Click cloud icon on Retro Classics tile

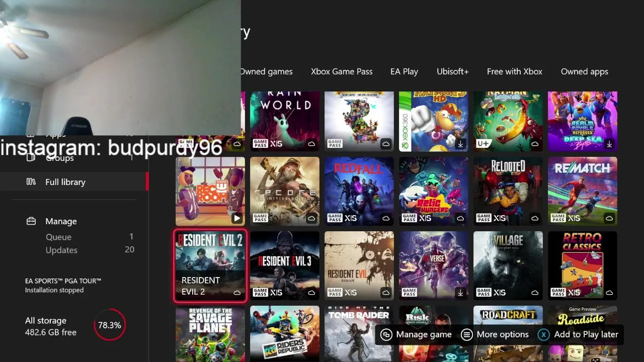coord(609,293)
